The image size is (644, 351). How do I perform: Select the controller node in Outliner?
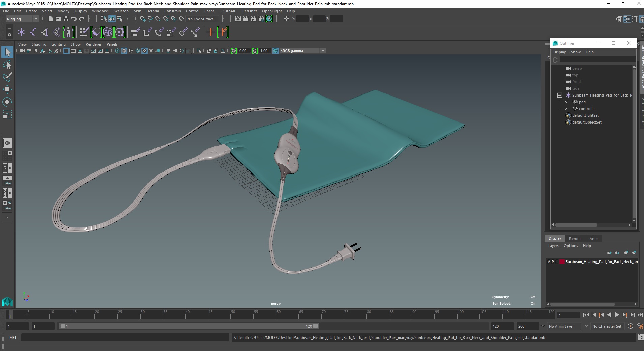click(587, 109)
